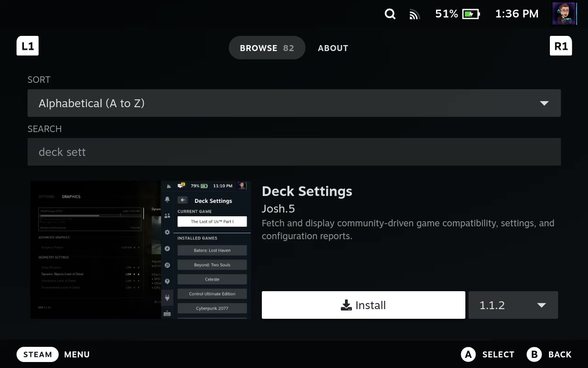Install the Deck Settings plugin
The image size is (588, 368).
(x=363, y=305)
